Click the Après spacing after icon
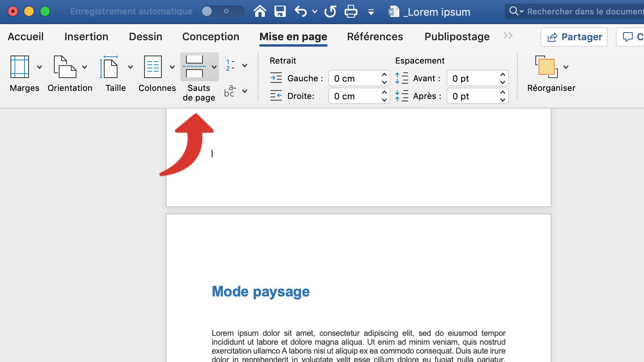 (402, 96)
